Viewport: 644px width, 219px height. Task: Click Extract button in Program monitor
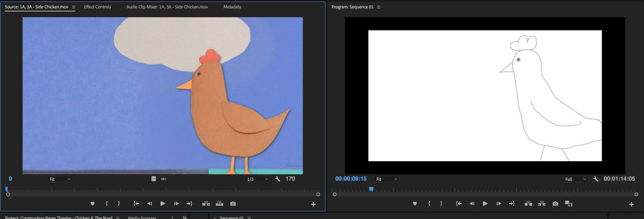click(541, 203)
